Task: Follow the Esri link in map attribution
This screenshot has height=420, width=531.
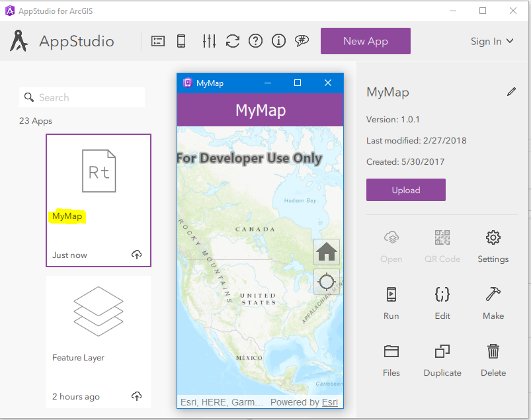Action: tap(330, 402)
